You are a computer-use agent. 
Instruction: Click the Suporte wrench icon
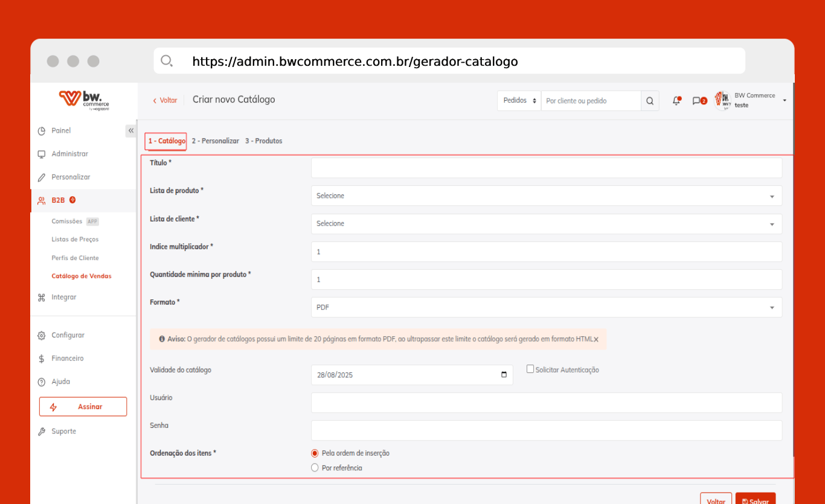pyautogui.click(x=42, y=432)
